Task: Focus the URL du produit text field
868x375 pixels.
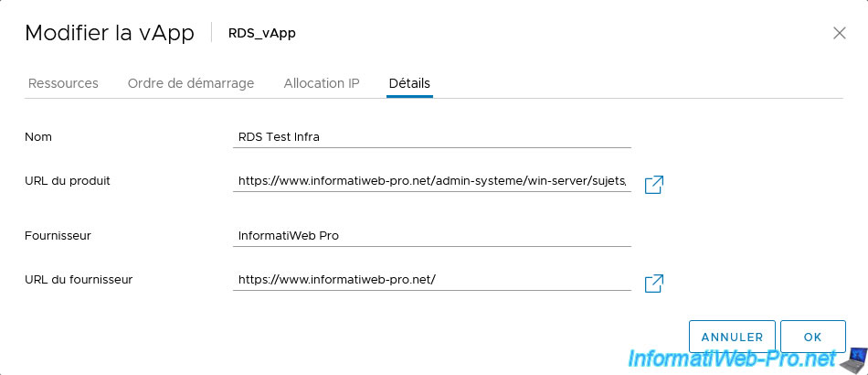Action: click(432, 181)
